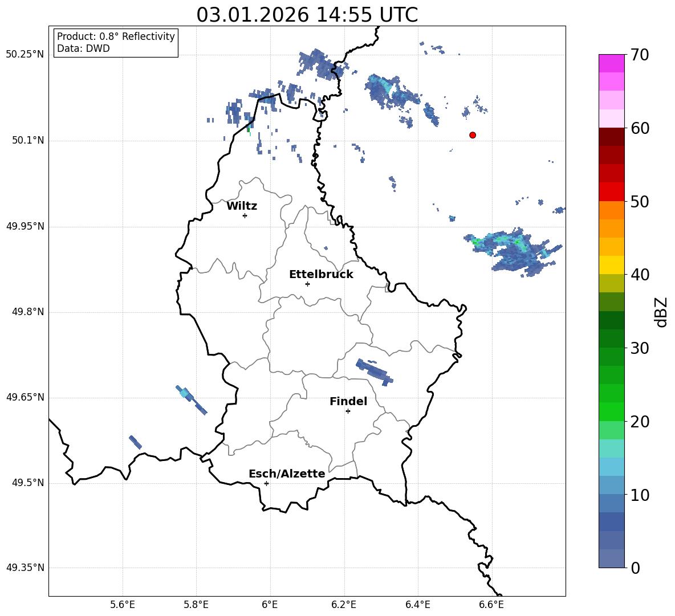Image resolution: width=675 pixels, height=616 pixels.
Task: Click the 0 tick on colorbar
Action: coord(635,568)
